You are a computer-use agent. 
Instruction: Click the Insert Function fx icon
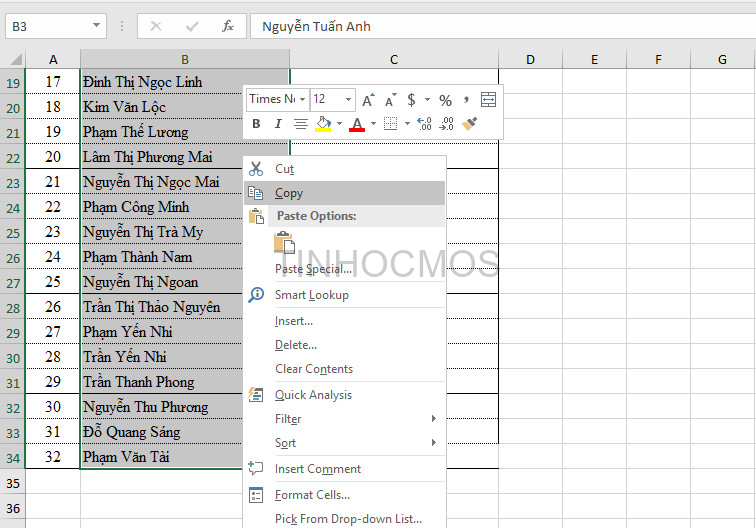[228, 26]
